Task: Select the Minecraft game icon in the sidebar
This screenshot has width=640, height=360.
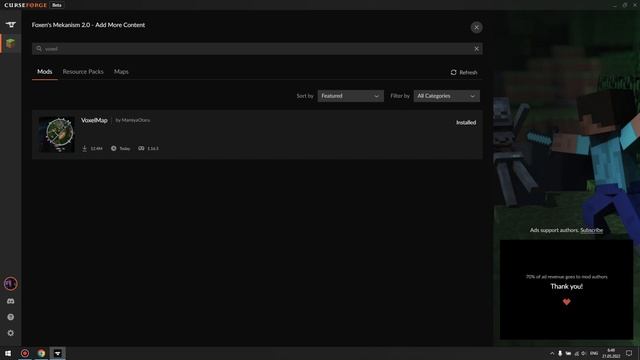Action: pyautogui.click(x=11, y=43)
